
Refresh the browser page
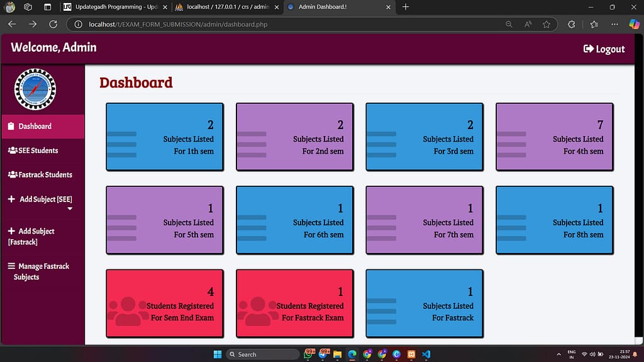pyautogui.click(x=53, y=24)
